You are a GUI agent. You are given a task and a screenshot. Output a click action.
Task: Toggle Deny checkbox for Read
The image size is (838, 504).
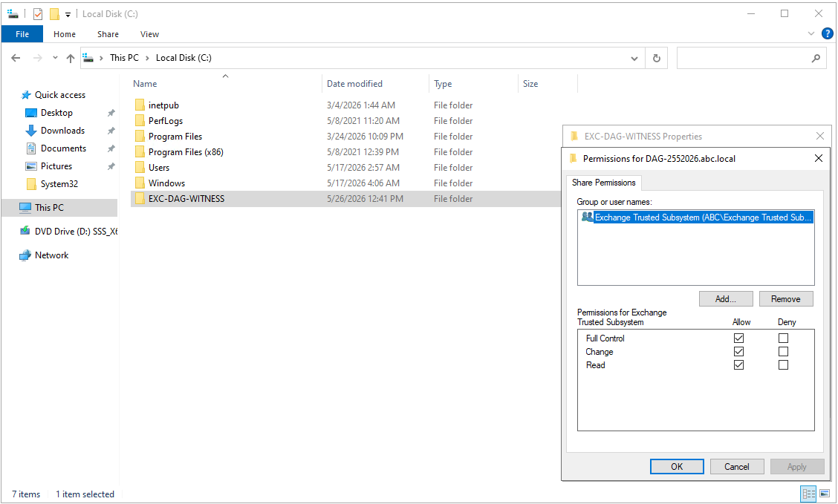click(x=784, y=364)
